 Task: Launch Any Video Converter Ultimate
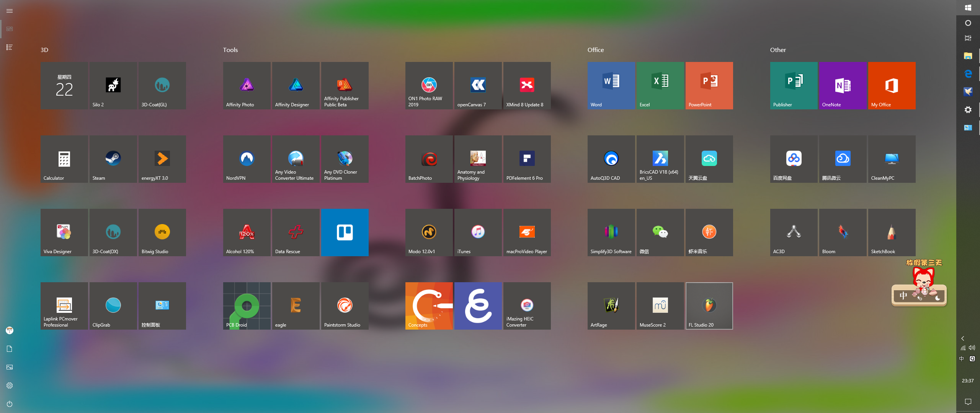[296, 159]
